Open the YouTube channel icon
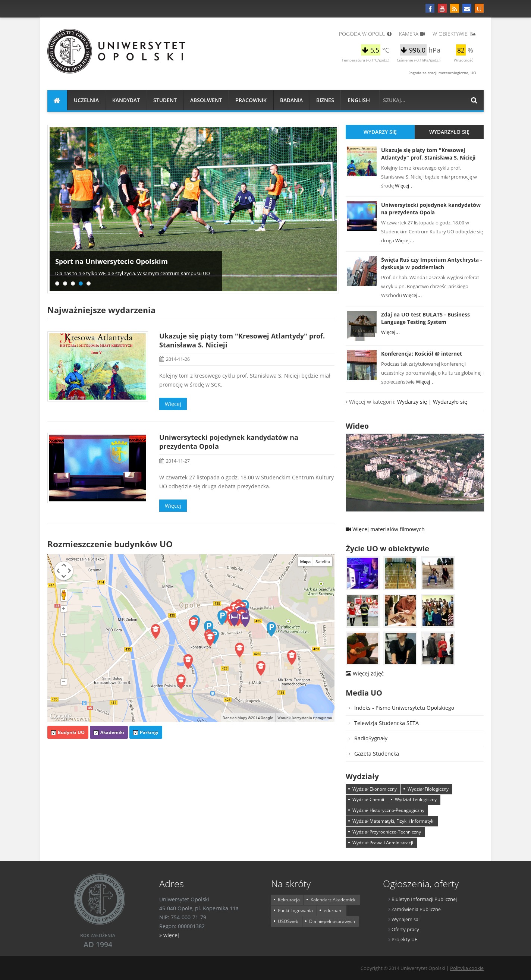Screen dimensions: 531x980 (442, 8)
